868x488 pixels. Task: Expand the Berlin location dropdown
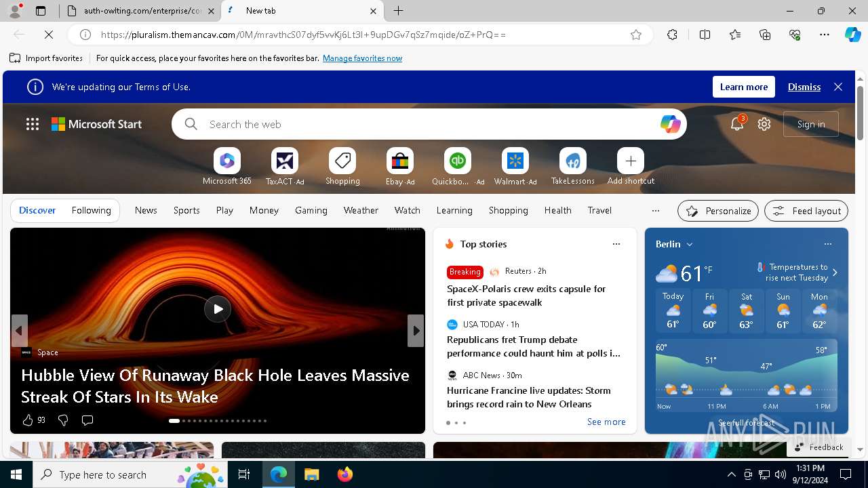[690, 244]
